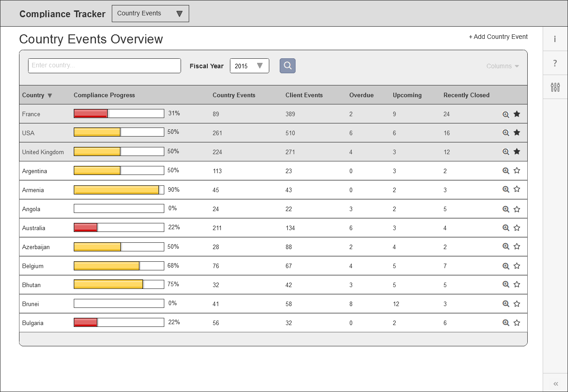Zoom into USA row details
This screenshot has height=392, width=568.
coord(506,133)
